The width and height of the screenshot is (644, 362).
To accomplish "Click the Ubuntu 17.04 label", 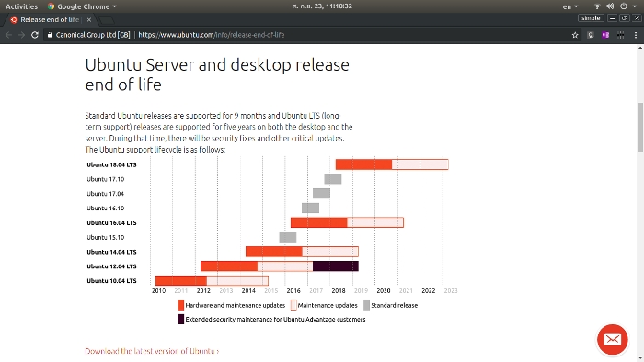I will point(106,194).
